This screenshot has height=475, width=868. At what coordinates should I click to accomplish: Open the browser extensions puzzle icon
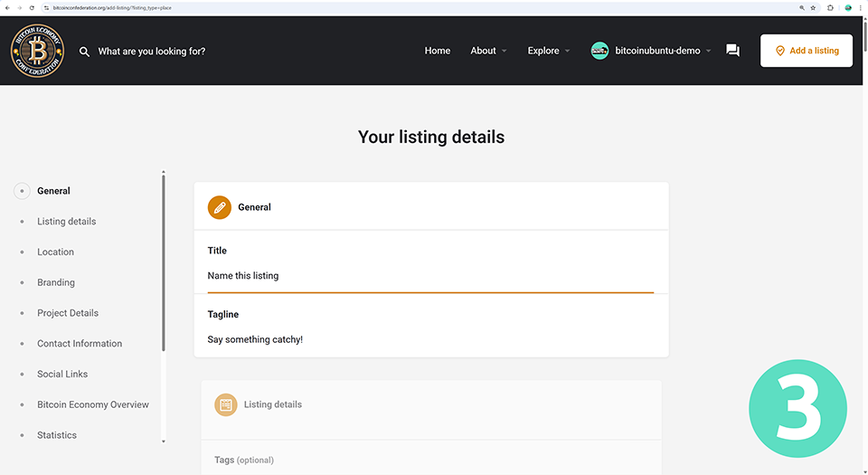point(831,7)
